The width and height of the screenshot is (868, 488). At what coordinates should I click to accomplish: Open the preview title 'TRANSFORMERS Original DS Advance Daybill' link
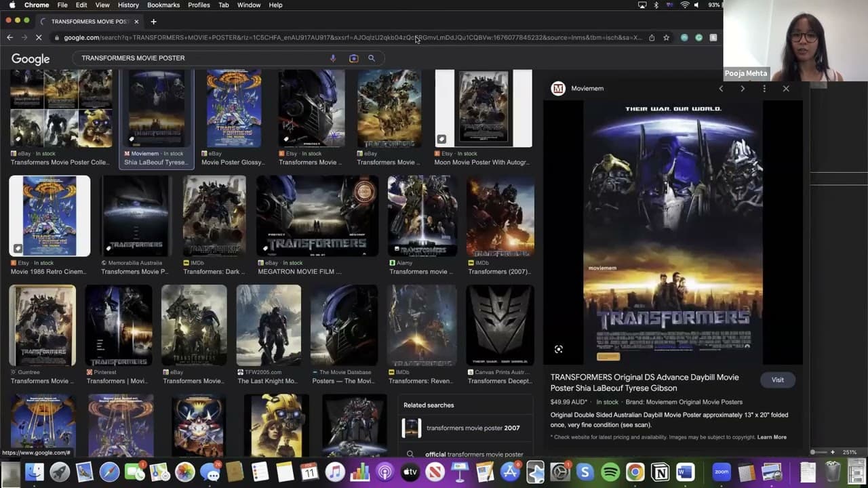[645, 383]
